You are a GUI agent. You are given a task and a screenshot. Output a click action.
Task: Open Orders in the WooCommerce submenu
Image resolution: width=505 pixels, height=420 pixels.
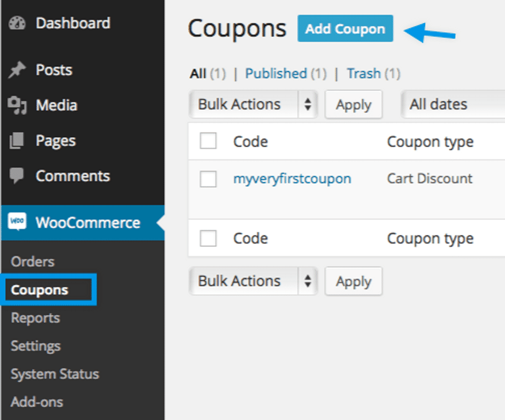pyautogui.click(x=33, y=262)
